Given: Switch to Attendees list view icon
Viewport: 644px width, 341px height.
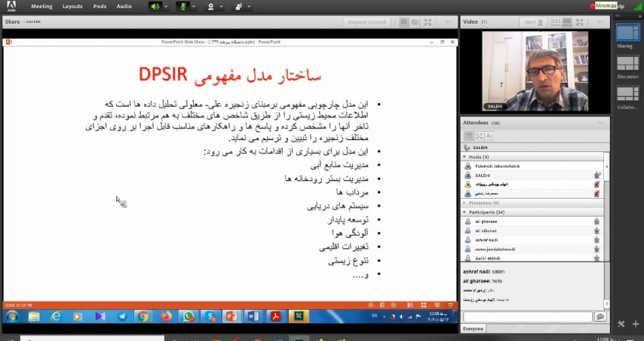Looking at the screenshot, I should pyautogui.click(x=469, y=136).
